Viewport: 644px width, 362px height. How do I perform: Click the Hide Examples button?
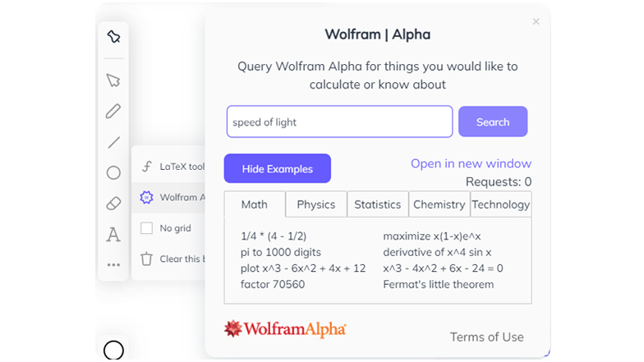278,169
